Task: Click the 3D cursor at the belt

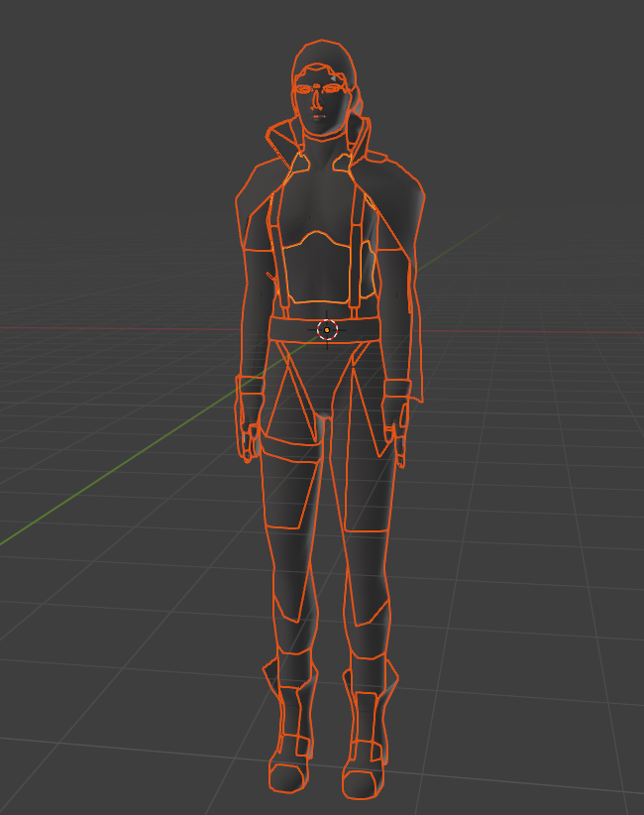Action: 327,330
